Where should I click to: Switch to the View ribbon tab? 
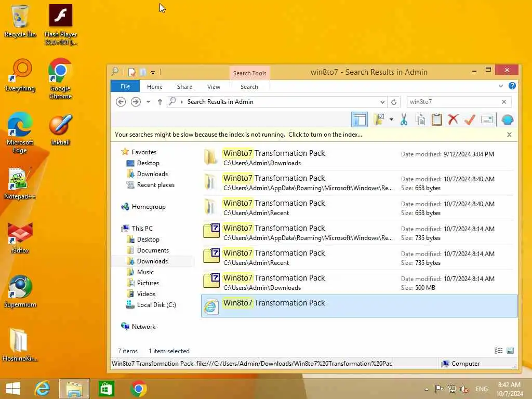click(214, 87)
